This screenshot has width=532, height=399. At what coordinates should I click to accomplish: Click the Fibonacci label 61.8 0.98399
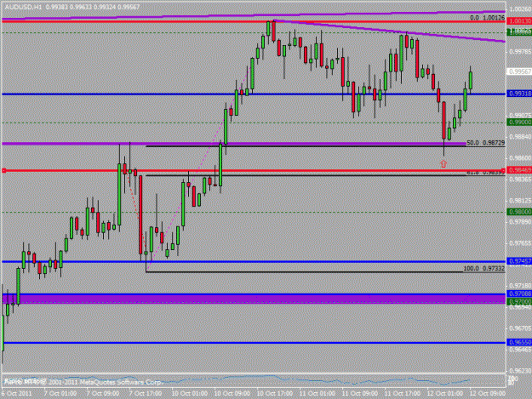(485, 173)
